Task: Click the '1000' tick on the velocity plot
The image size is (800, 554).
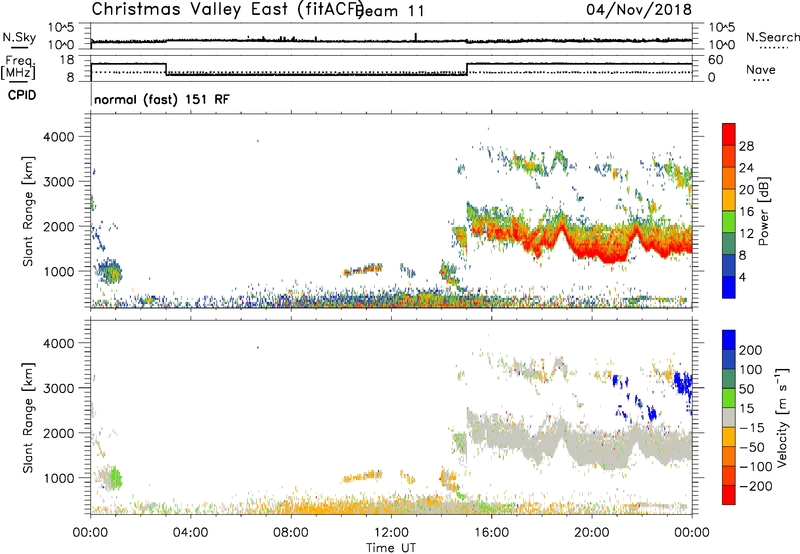Action: (x=59, y=478)
